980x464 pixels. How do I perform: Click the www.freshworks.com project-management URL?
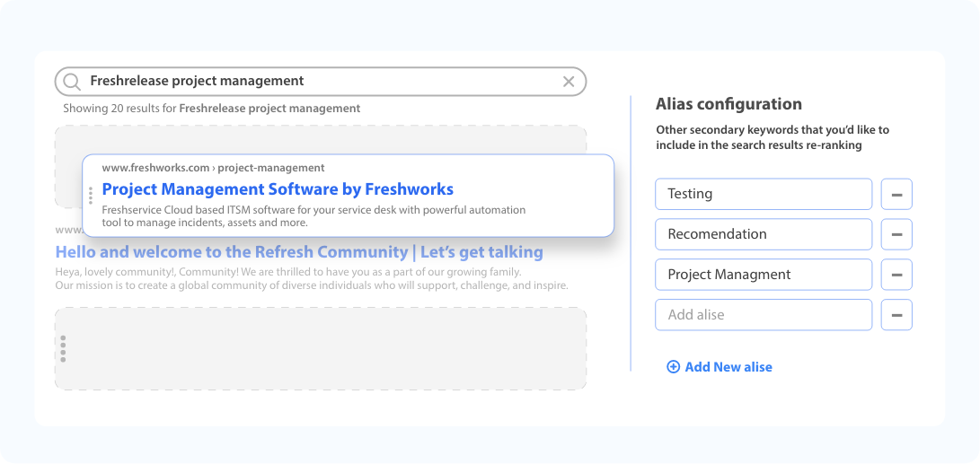(213, 168)
